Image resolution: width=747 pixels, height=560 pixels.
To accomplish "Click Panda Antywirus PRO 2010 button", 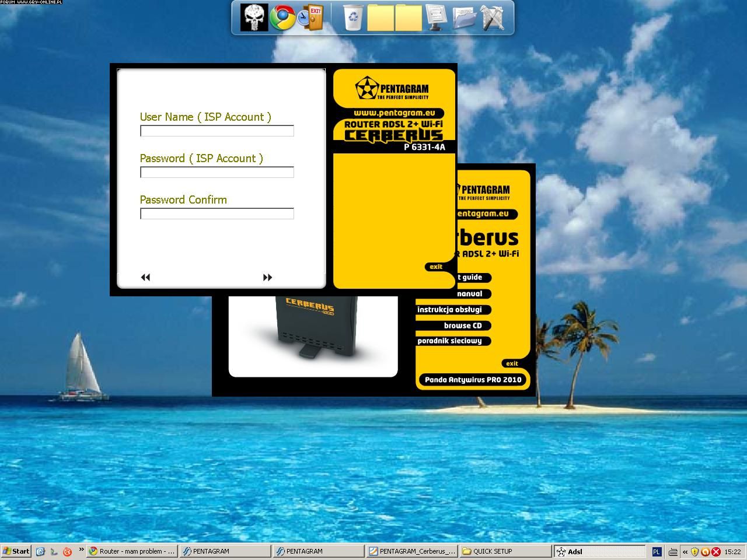I will (473, 380).
